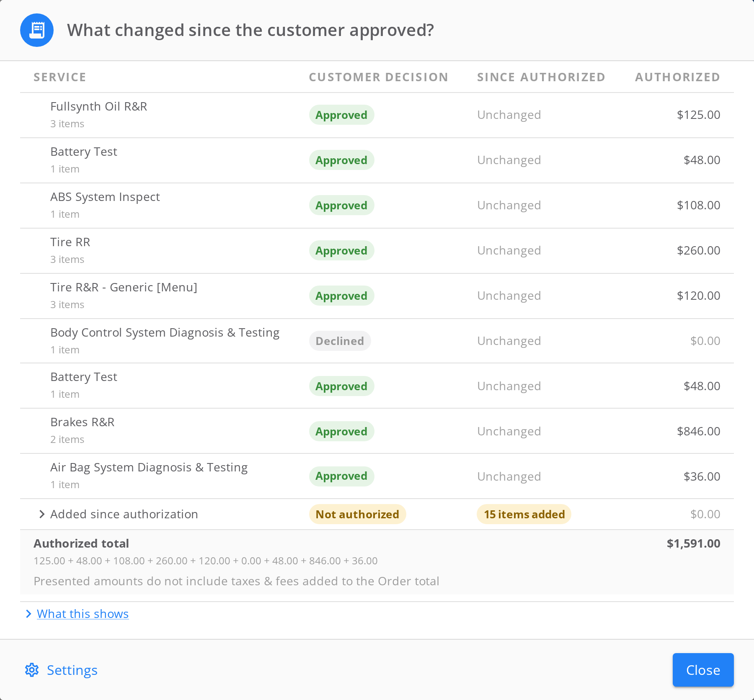754x700 pixels.
Task: Click the SERVICE column header
Action: coord(60,77)
